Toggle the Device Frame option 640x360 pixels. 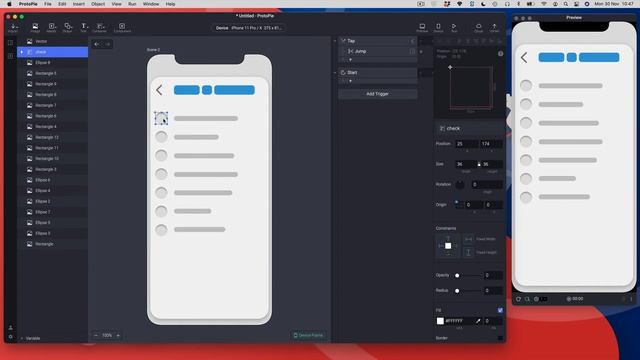point(309,336)
